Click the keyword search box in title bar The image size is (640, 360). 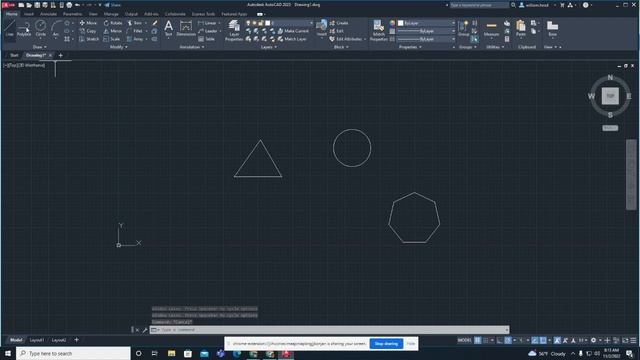coord(479,5)
